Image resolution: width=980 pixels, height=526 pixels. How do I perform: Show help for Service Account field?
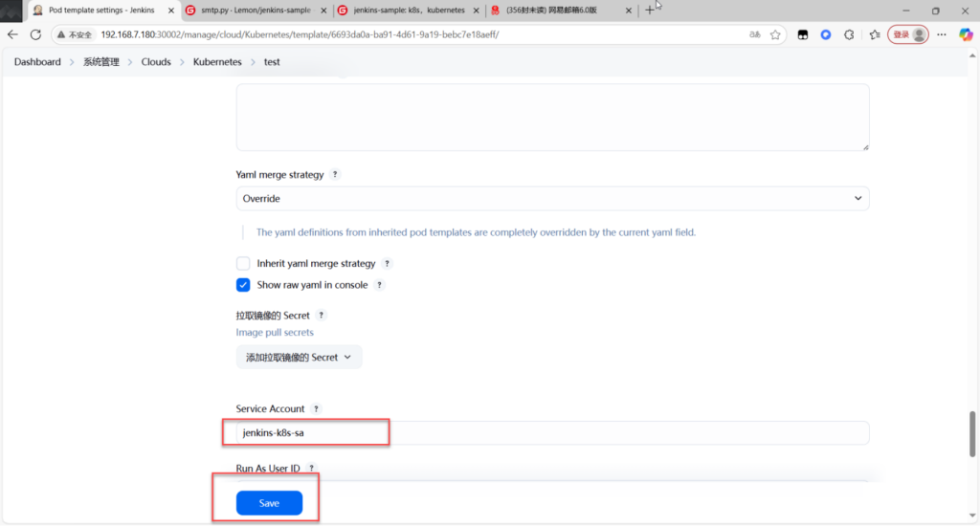(316, 409)
